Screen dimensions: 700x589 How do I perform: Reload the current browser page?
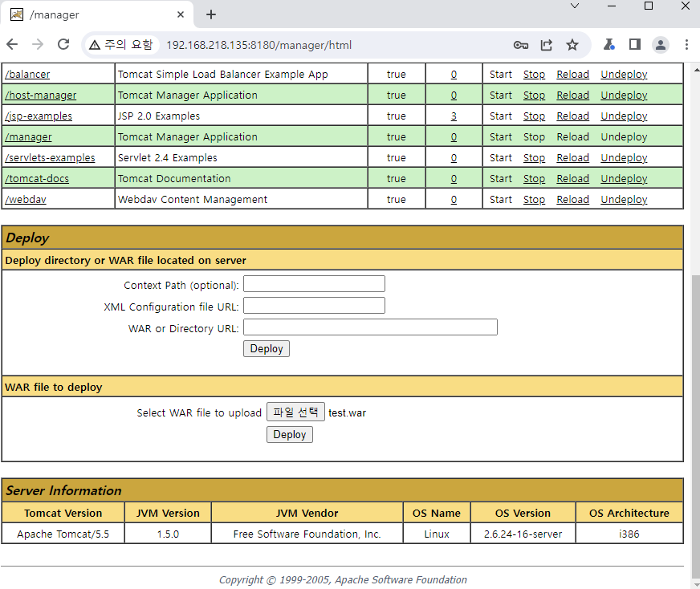63,45
